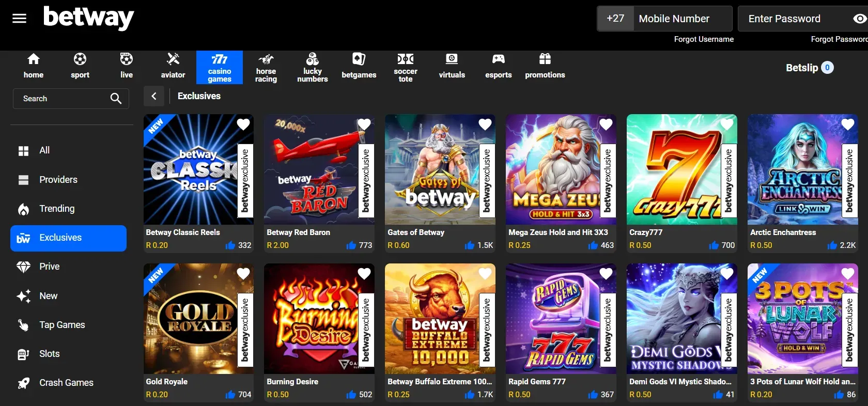Screen dimensions: 868x406
Task: Open Gates of Betway game thumbnail
Action: (x=440, y=169)
